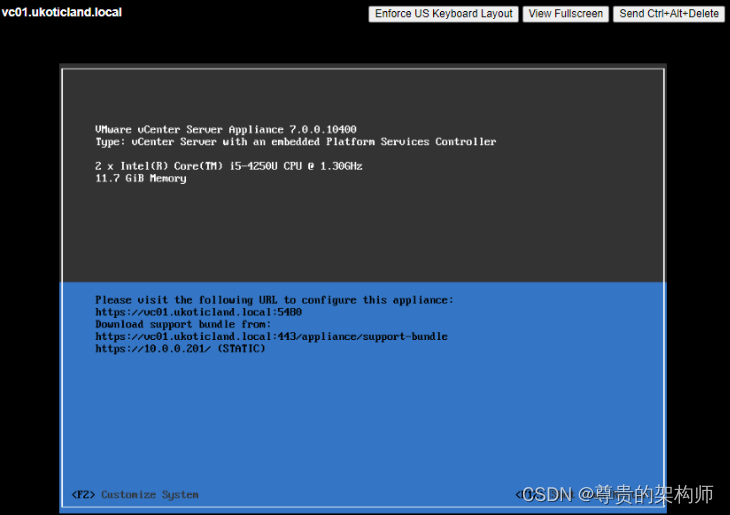Click the 'Please visit the following URL' line
730x515 pixels.
point(274,300)
